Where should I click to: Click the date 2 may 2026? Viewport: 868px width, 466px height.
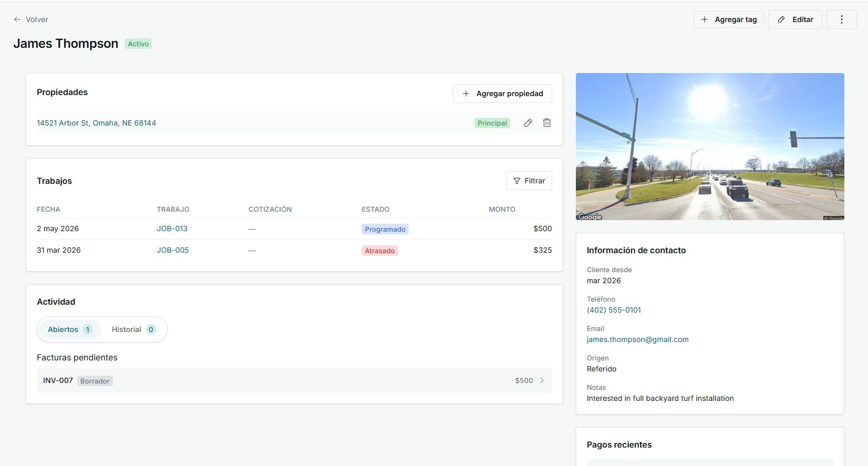[x=58, y=229]
